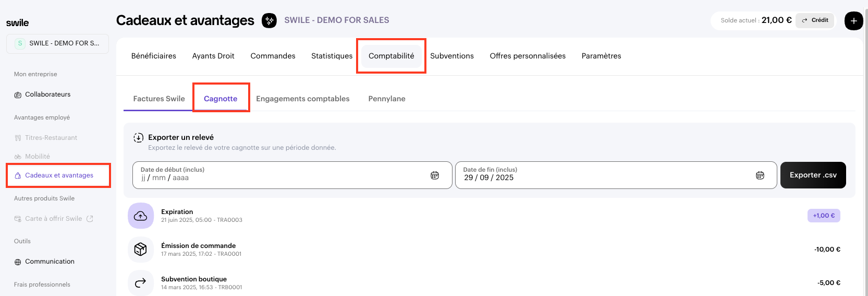This screenshot has height=296, width=868.
Task: Switch to the Statistiques tab
Action: [332, 56]
